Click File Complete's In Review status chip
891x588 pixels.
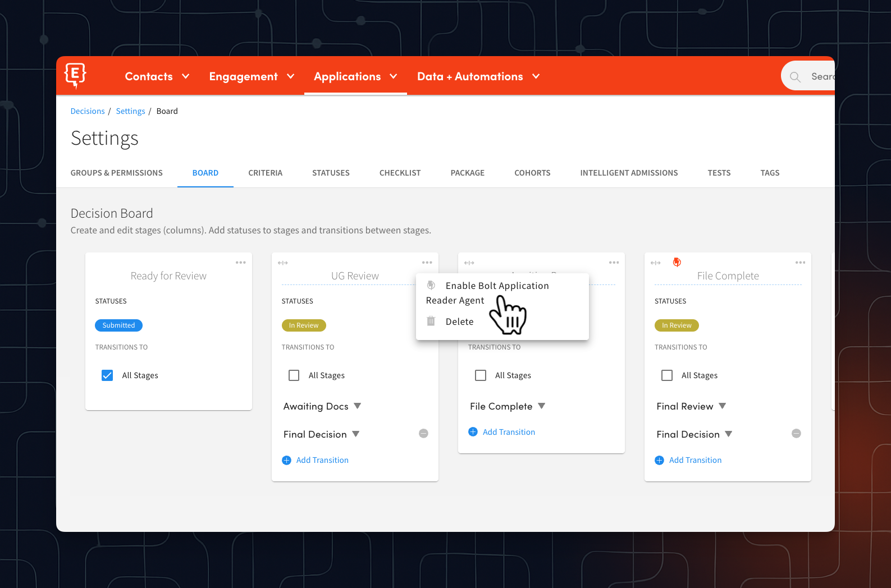point(677,325)
